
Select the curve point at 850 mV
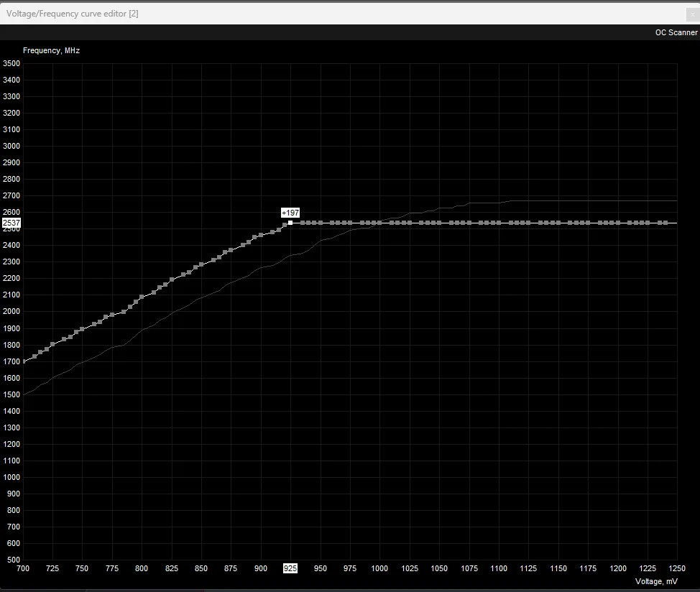(201, 264)
